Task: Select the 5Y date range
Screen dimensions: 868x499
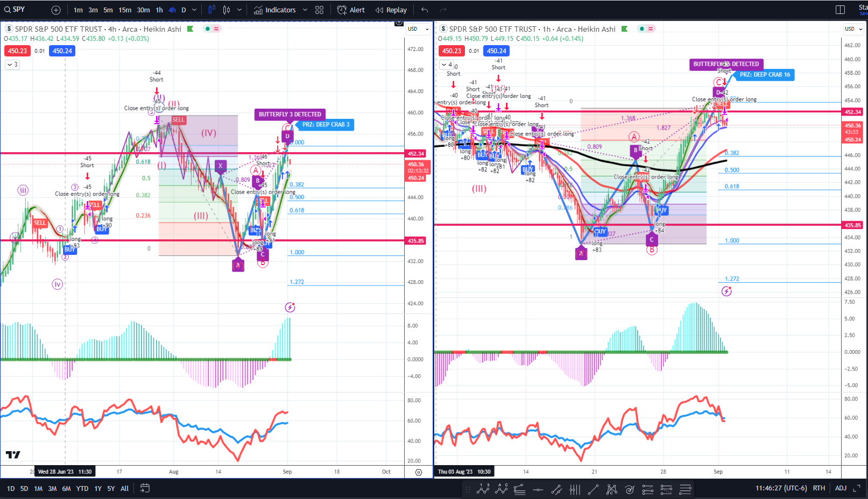Action: coord(111,489)
